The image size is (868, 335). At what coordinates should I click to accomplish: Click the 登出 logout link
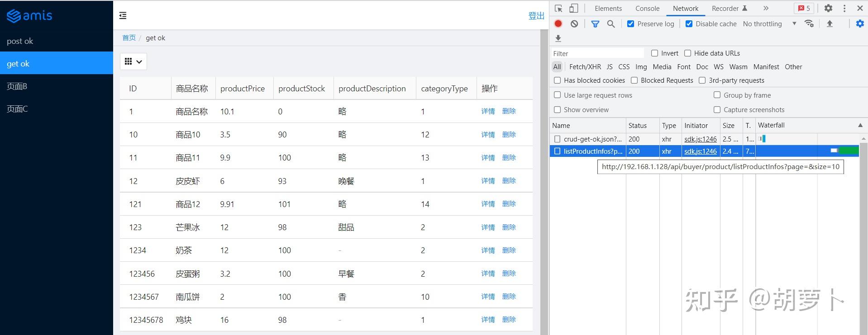536,16
